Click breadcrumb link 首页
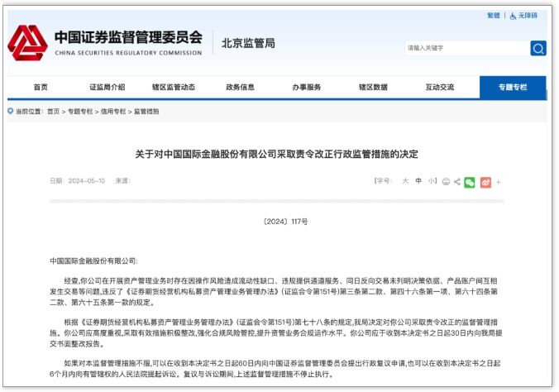The width and height of the screenshot is (559, 392). coord(53,112)
